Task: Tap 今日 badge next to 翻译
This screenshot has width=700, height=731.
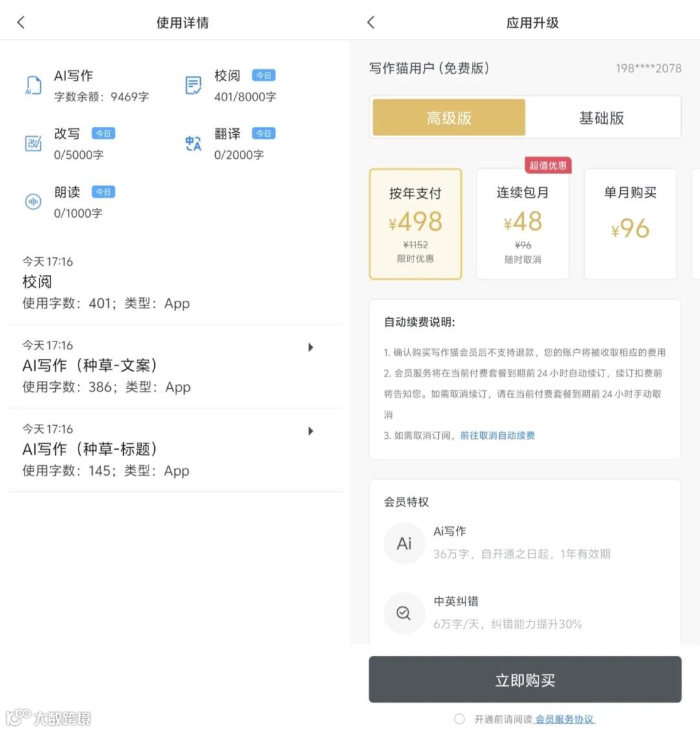Action: [264, 133]
